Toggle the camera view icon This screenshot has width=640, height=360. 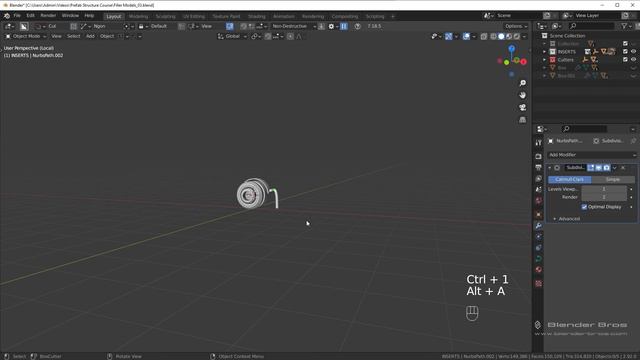coord(522,107)
